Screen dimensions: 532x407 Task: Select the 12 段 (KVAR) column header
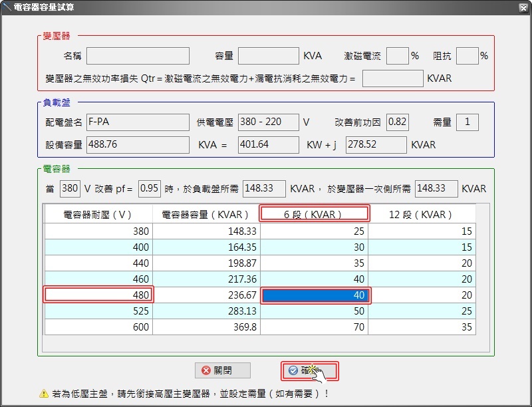click(422, 214)
